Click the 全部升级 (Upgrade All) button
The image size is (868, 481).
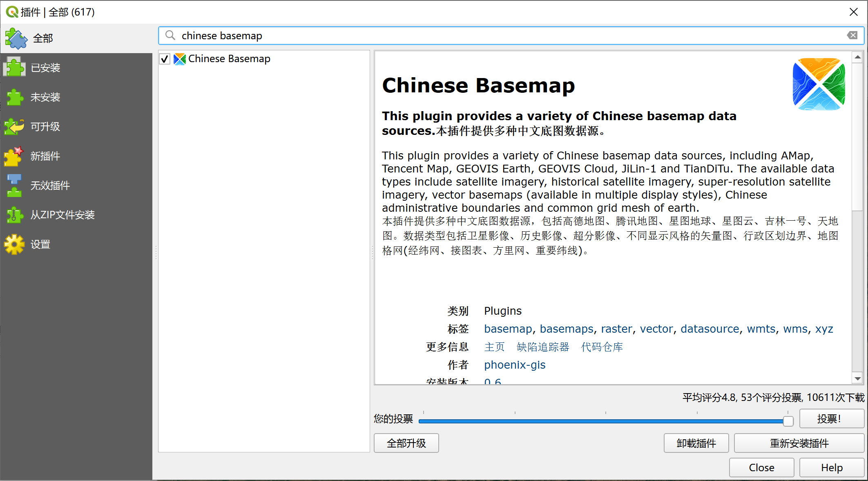[406, 443]
